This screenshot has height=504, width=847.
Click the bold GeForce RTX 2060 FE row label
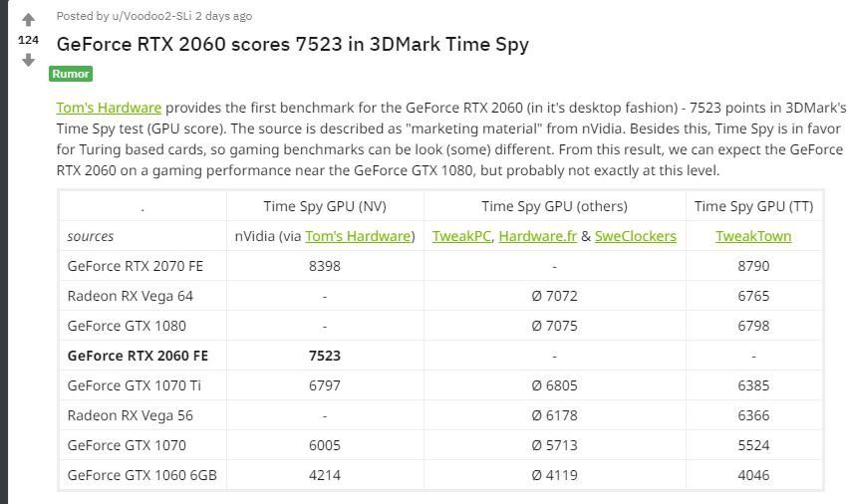coord(138,356)
